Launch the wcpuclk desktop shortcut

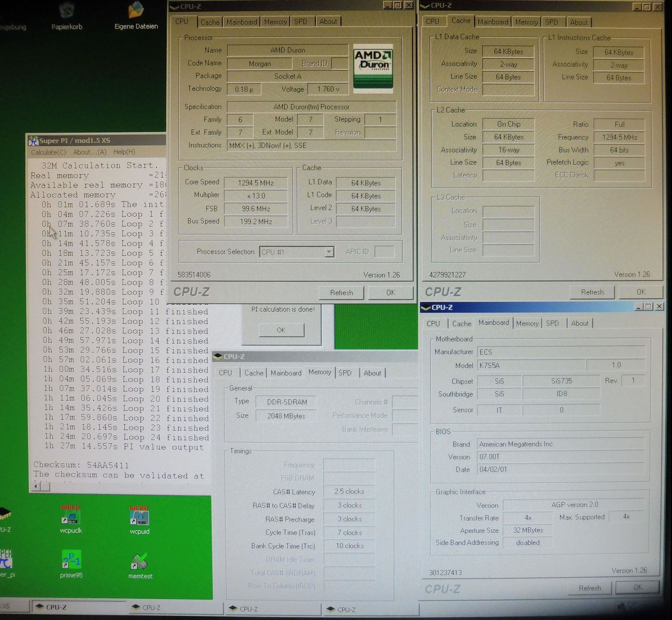(71, 519)
